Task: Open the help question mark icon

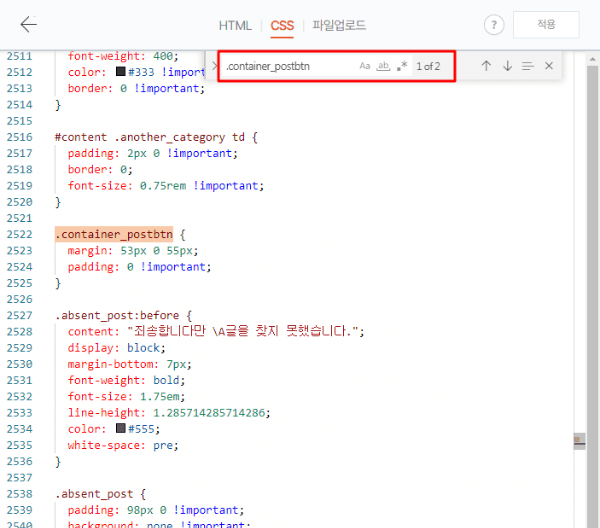Action: click(494, 25)
